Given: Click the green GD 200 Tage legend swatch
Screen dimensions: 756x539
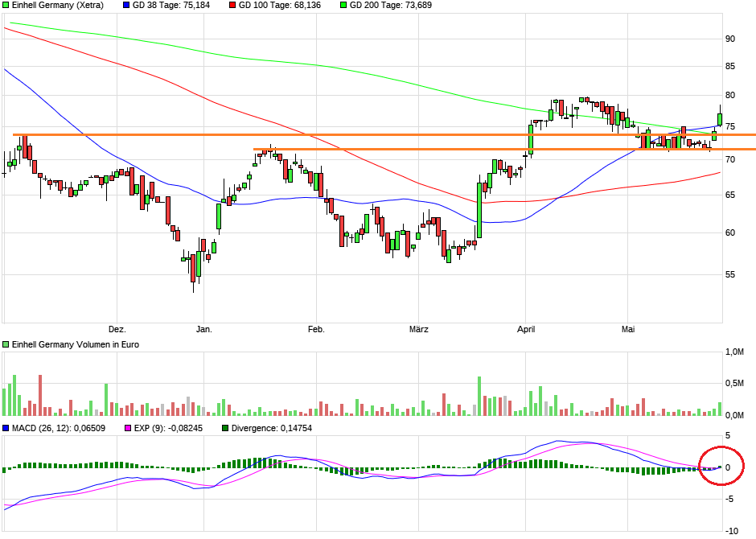Looking at the screenshot, I should coord(343,5).
